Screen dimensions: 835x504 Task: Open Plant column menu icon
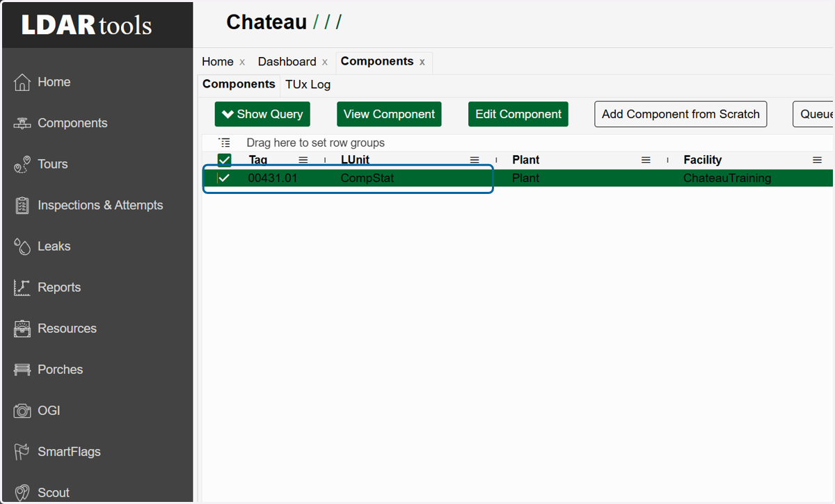pos(646,160)
